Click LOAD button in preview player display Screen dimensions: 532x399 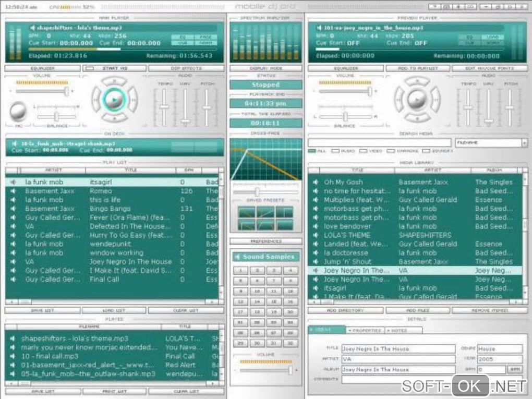(x=493, y=37)
